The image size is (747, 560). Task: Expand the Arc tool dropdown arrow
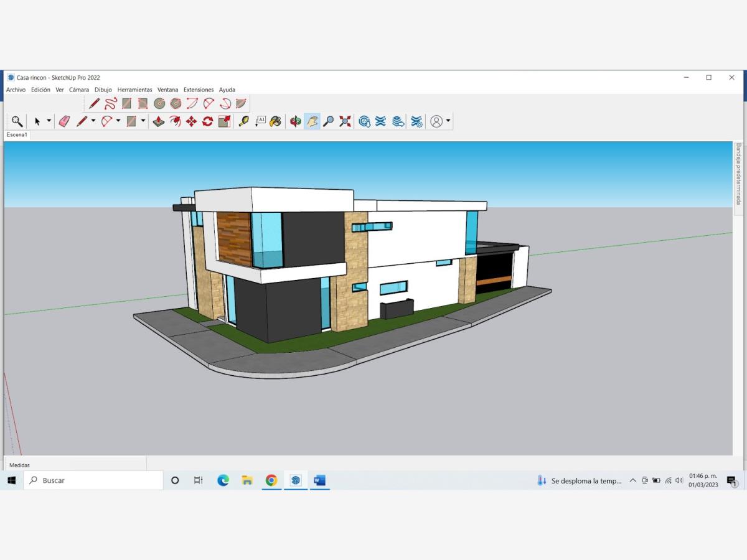118,121
